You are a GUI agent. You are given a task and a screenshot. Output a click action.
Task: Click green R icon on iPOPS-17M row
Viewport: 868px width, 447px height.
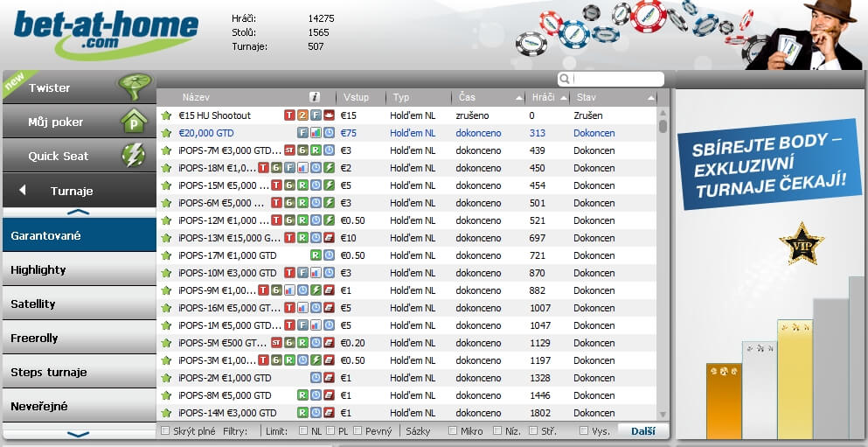coord(316,256)
